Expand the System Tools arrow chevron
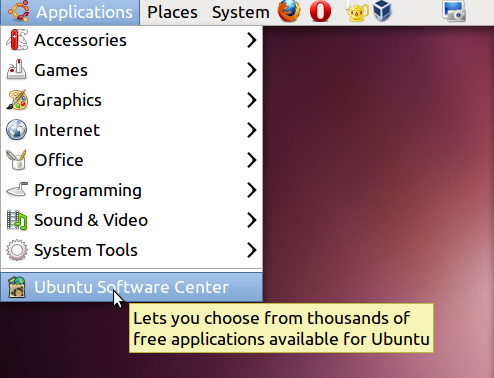 252,250
